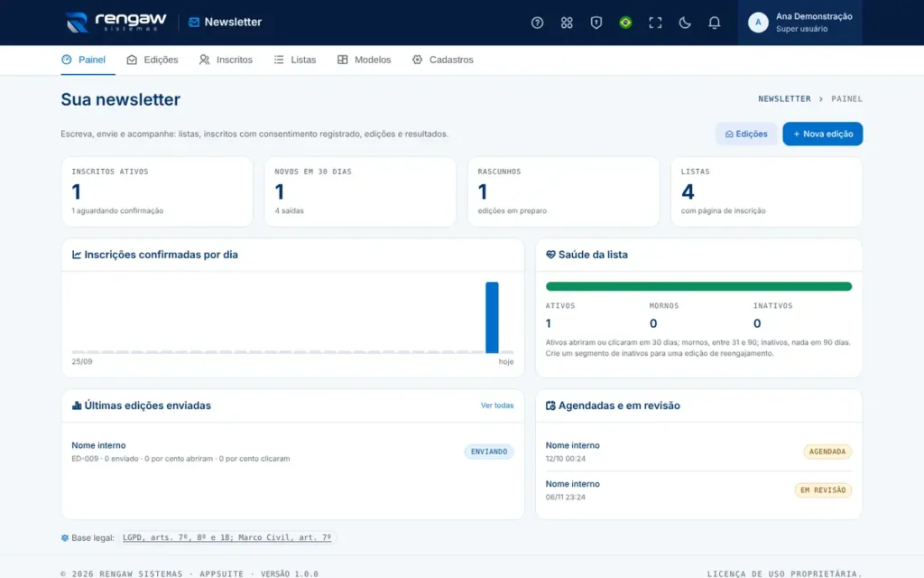This screenshot has height=578, width=924.
Task: Click the Inscritos Ativos card
Action: coord(157,191)
